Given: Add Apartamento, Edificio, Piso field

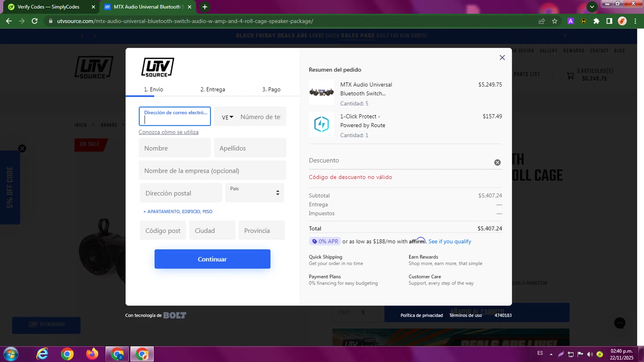Looking at the screenshot, I should [178, 211].
